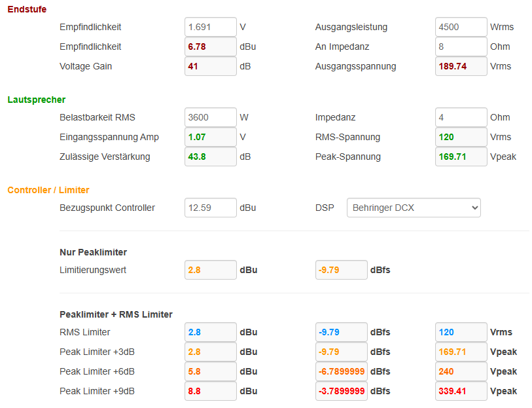Click the Empfindlichkeit field in volts

coord(210,27)
